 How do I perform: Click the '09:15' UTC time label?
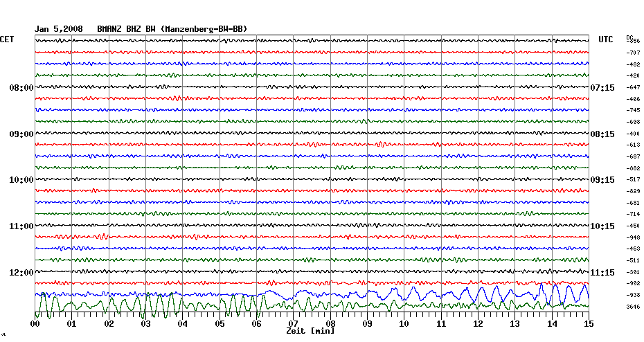pos(602,180)
